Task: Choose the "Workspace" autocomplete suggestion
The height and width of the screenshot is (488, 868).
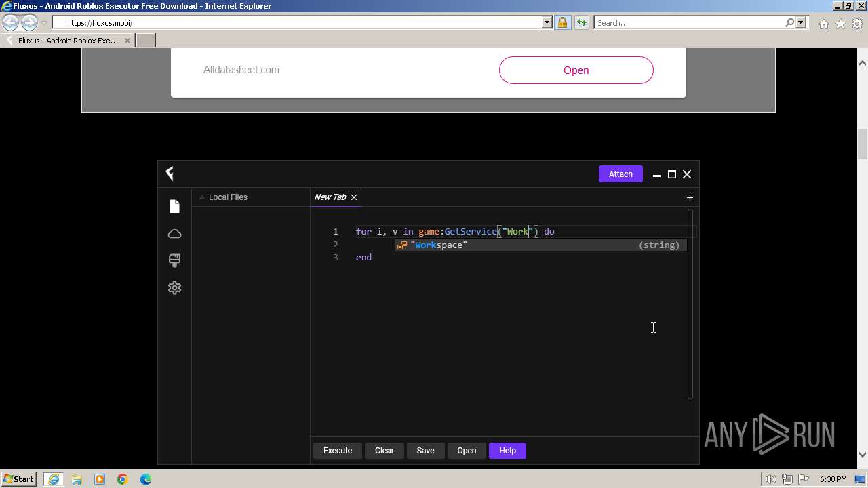Action: [541, 245]
